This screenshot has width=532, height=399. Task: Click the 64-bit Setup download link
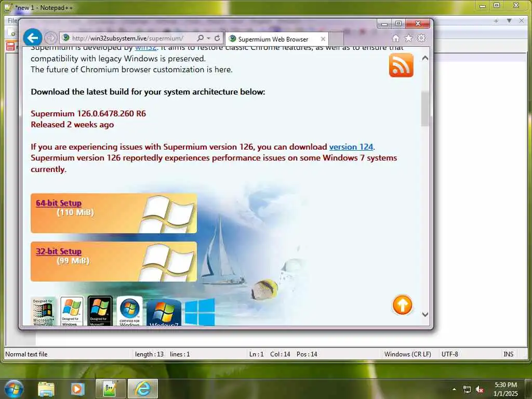tap(59, 203)
